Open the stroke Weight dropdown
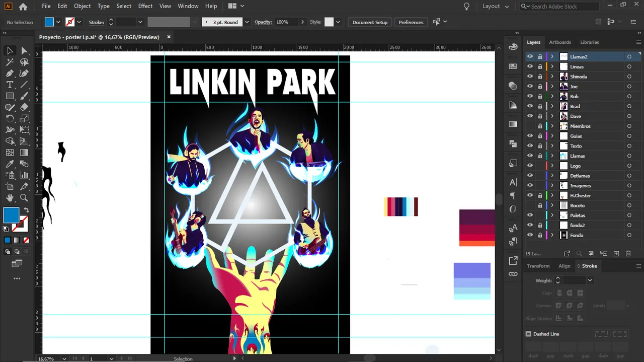The height and width of the screenshot is (362, 644). 590,280
